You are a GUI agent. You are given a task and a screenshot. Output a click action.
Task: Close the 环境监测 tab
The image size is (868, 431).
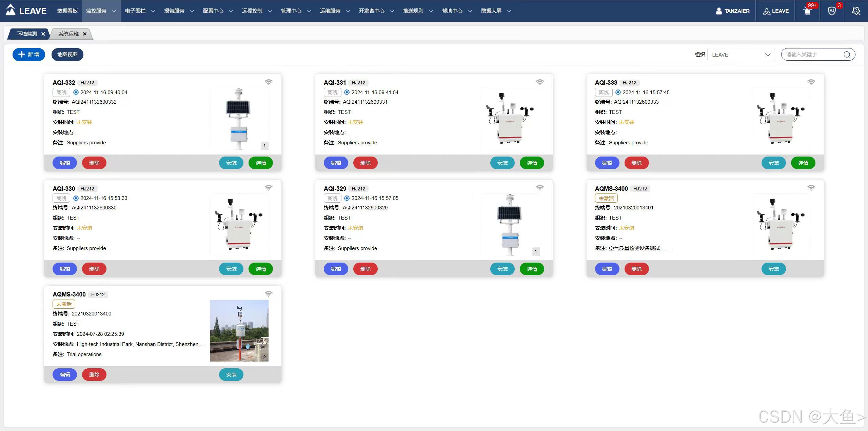[x=43, y=34]
